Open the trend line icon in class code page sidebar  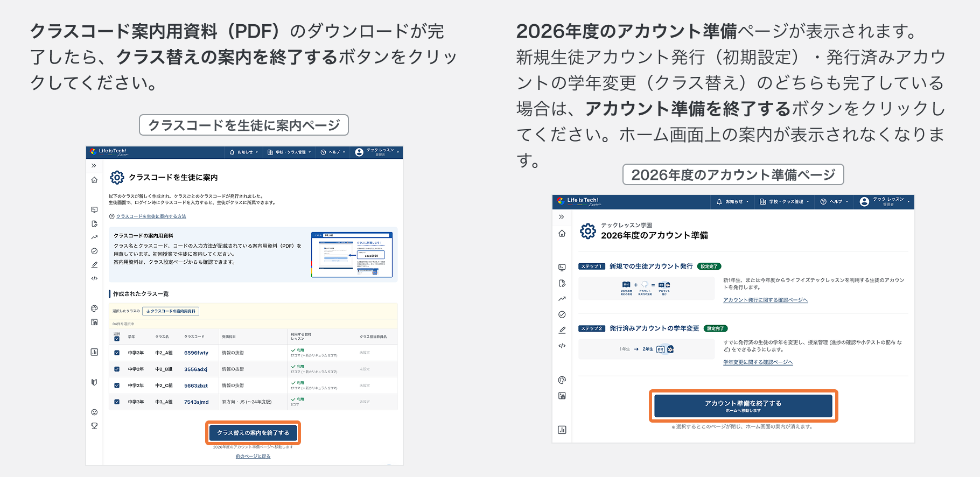pos(94,237)
